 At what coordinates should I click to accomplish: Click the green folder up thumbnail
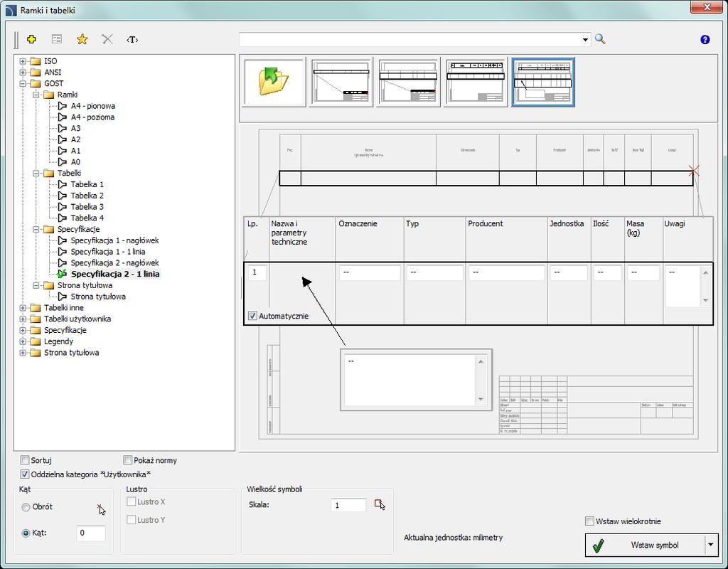[274, 83]
